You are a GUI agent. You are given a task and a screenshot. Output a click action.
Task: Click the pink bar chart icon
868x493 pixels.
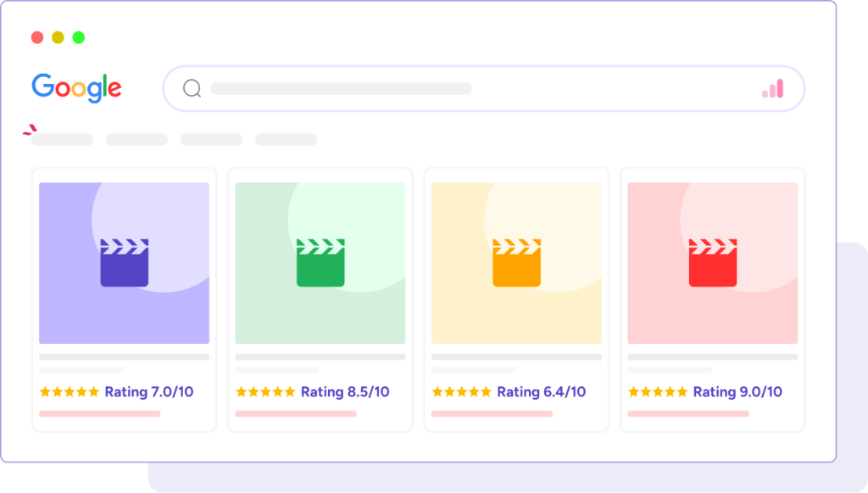pyautogui.click(x=772, y=89)
